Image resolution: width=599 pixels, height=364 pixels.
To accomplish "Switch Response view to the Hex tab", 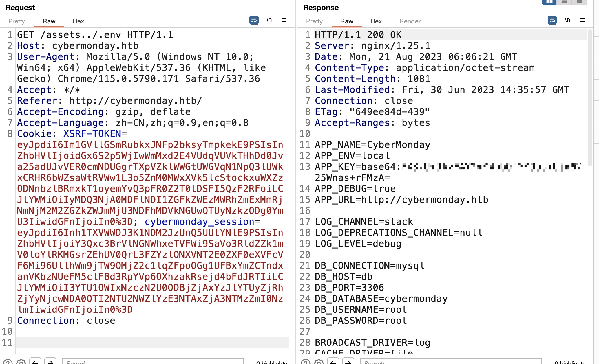I will (376, 21).
